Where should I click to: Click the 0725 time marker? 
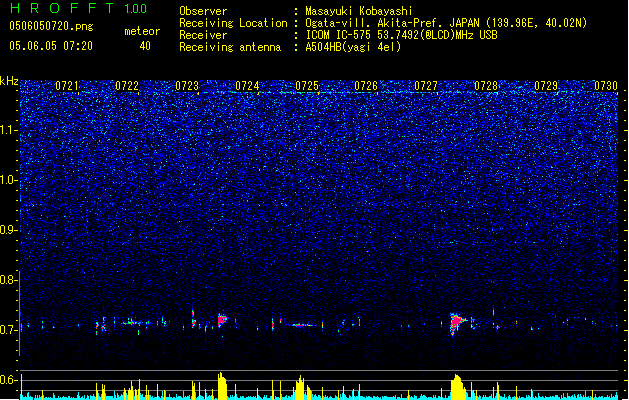pos(306,86)
